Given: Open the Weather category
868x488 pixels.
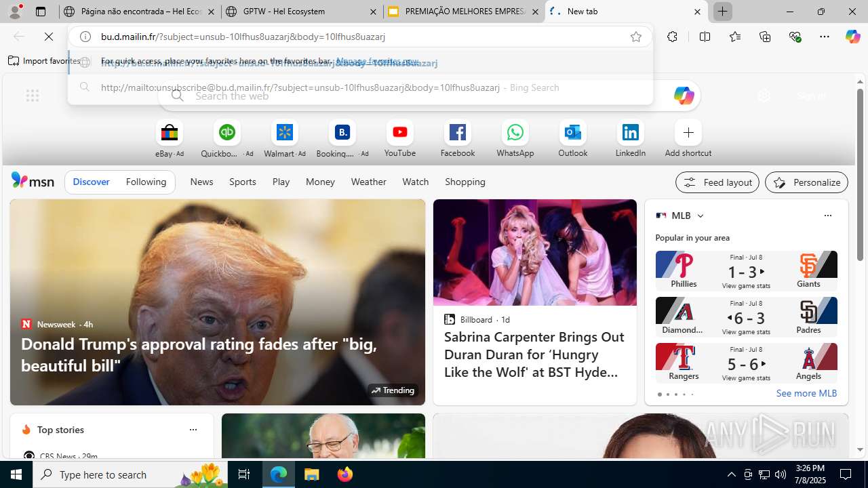Looking at the screenshot, I should point(368,182).
